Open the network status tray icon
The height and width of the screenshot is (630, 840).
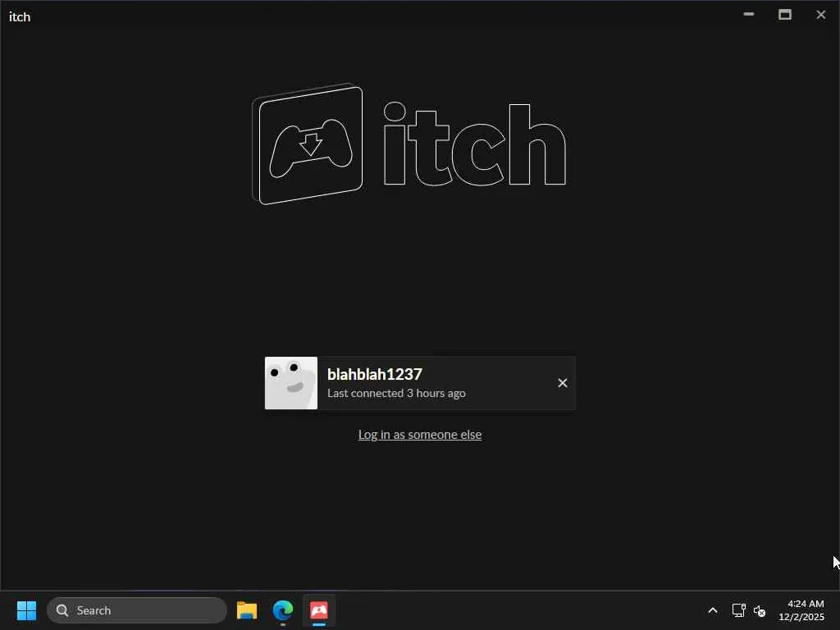click(739, 610)
